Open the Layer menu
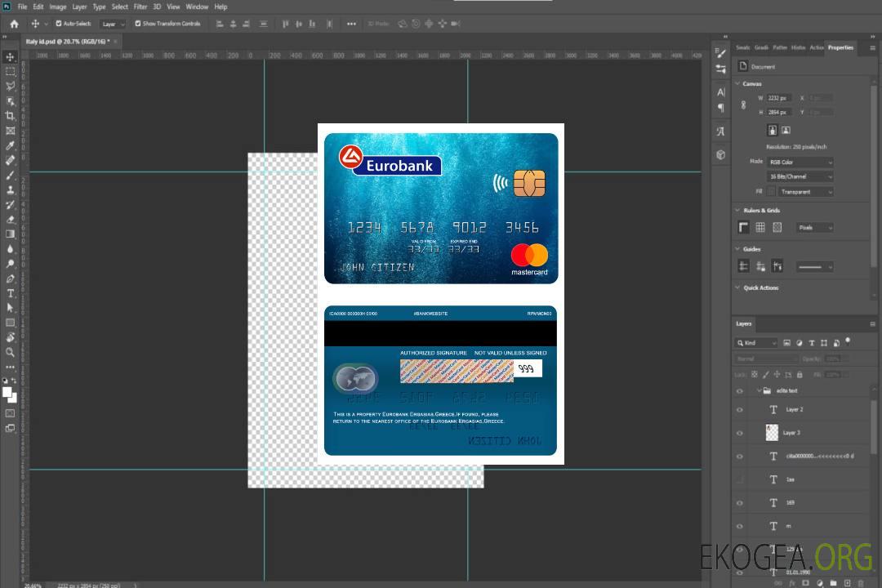 coord(79,7)
